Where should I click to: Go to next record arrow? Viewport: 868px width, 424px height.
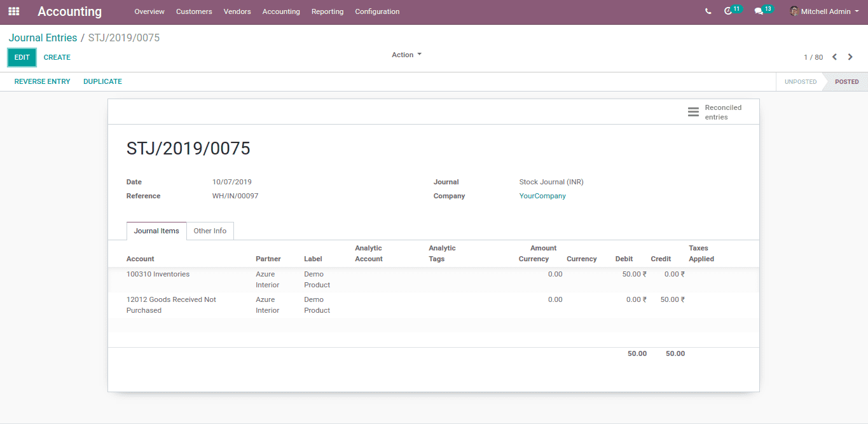(851, 57)
